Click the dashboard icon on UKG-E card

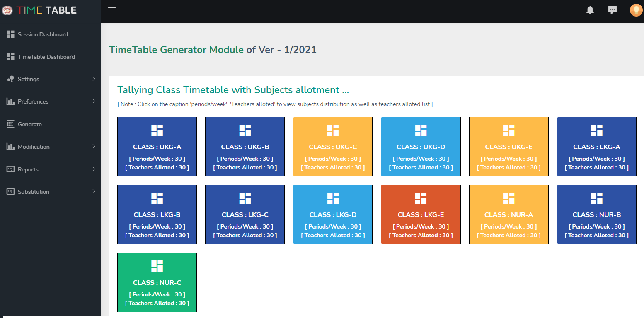(508, 130)
